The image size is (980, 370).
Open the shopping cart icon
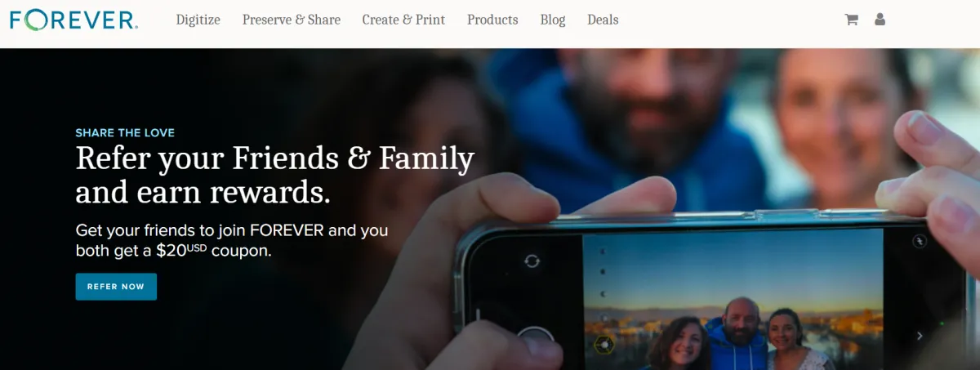(x=851, y=20)
